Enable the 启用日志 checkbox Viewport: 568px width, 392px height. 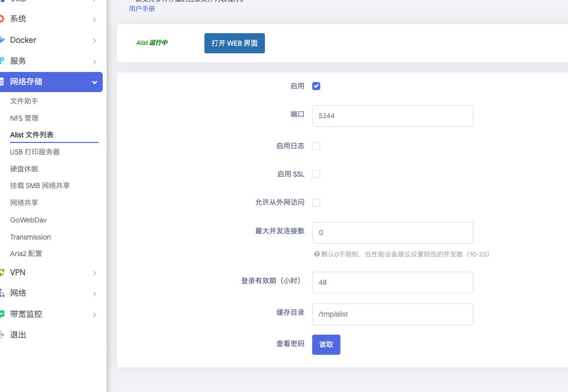(x=316, y=145)
